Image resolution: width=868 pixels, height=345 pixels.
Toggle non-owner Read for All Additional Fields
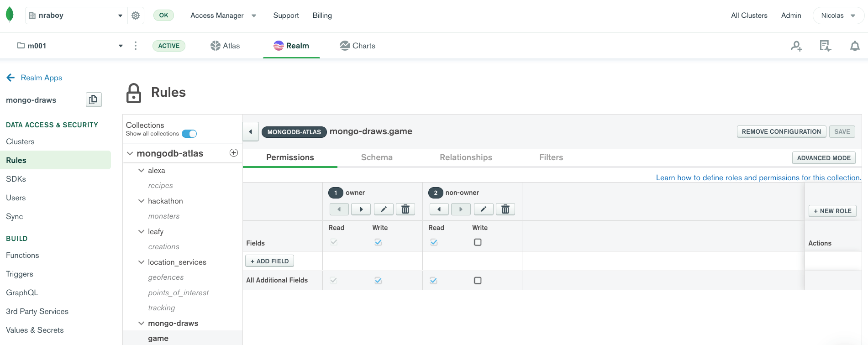click(x=434, y=281)
